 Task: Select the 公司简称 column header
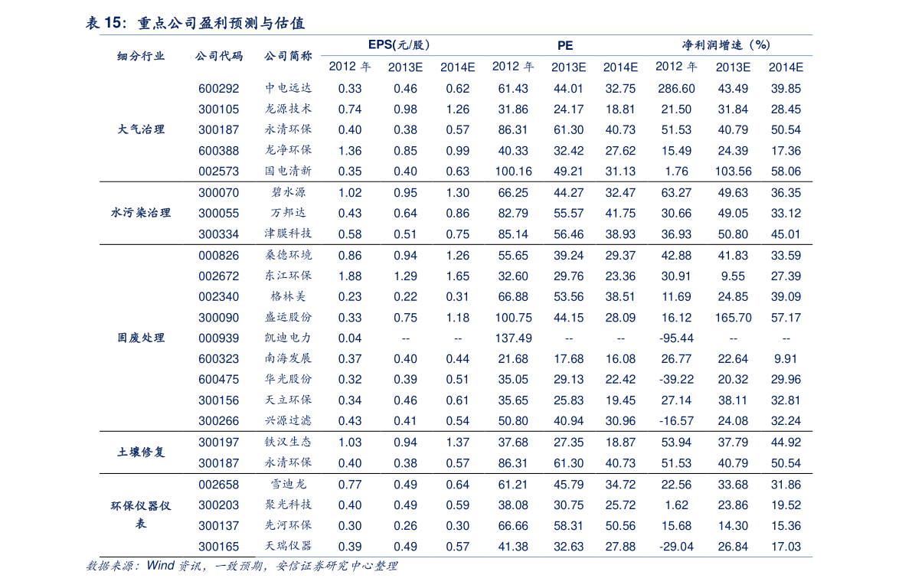pyautogui.click(x=288, y=56)
